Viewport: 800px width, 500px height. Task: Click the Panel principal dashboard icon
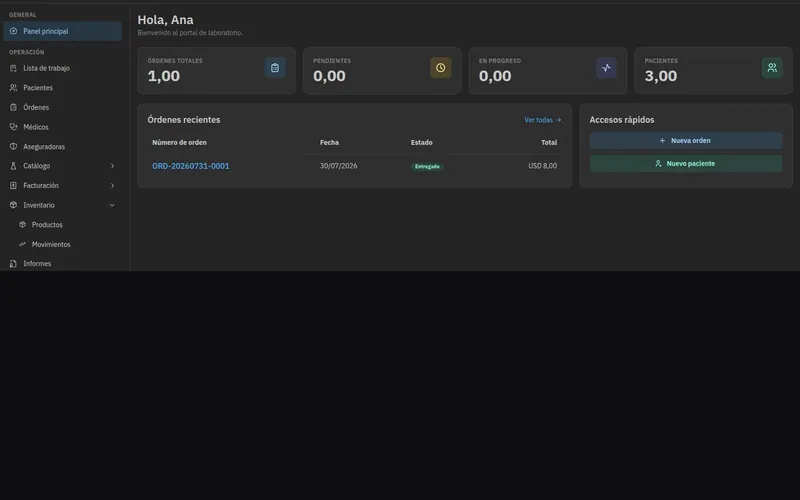point(13,31)
